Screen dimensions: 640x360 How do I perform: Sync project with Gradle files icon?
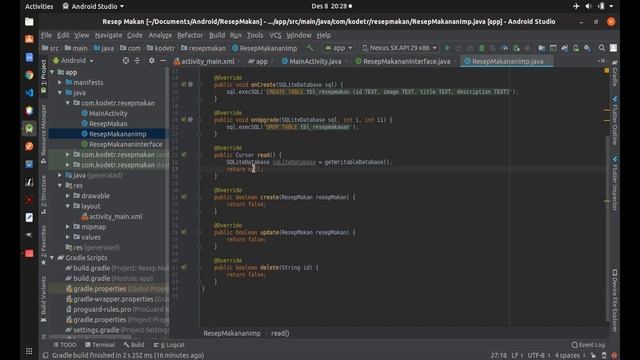tap(564, 48)
